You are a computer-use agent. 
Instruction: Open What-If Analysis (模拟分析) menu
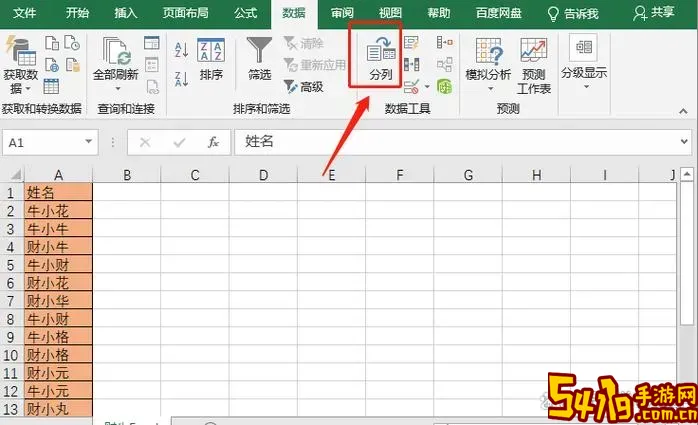click(488, 65)
